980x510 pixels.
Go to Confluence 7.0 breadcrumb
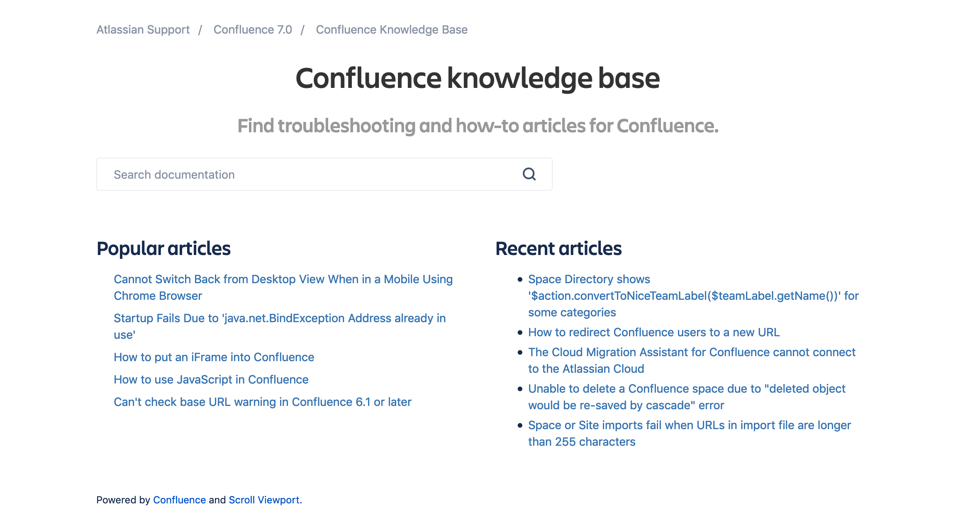[x=253, y=30]
